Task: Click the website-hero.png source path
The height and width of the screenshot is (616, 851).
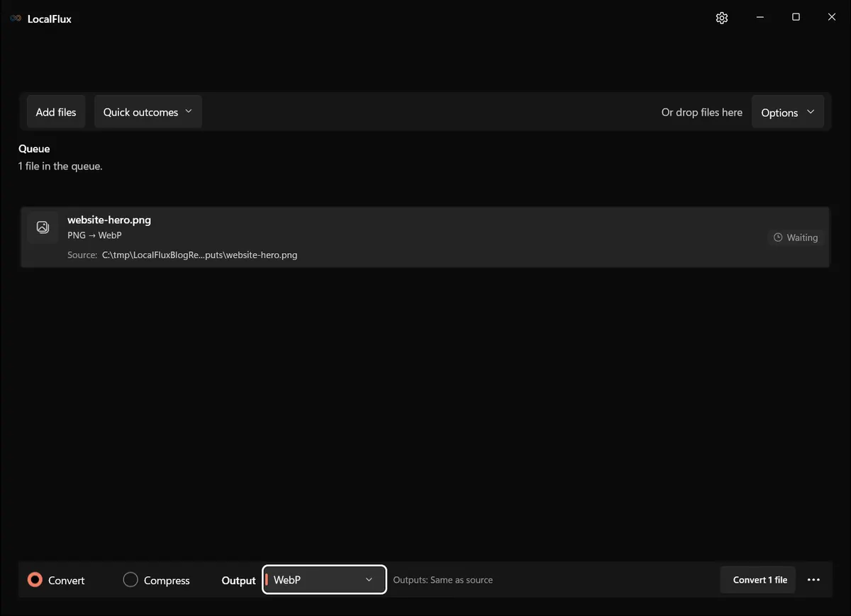Action: click(199, 255)
